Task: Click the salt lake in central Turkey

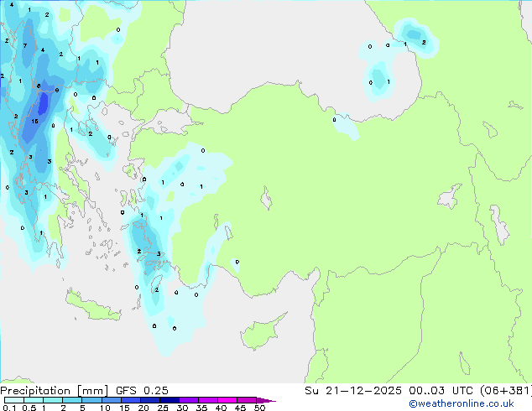Action: (267, 200)
